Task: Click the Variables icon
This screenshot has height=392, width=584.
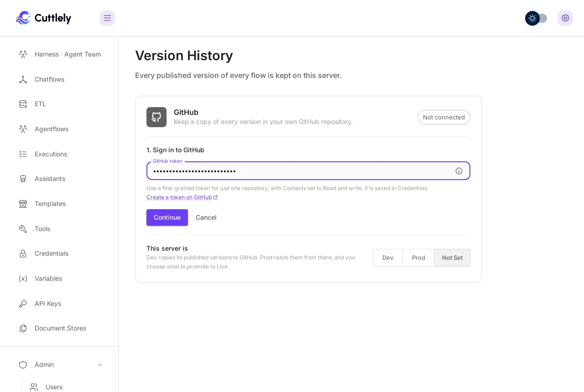Action: click(23, 279)
